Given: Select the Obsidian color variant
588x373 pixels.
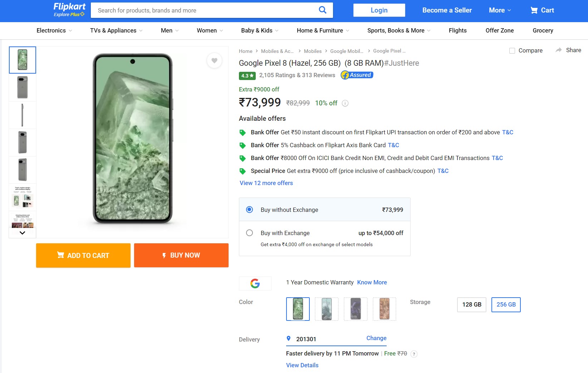Looking at the screenshot, I should tap(356, 309).
